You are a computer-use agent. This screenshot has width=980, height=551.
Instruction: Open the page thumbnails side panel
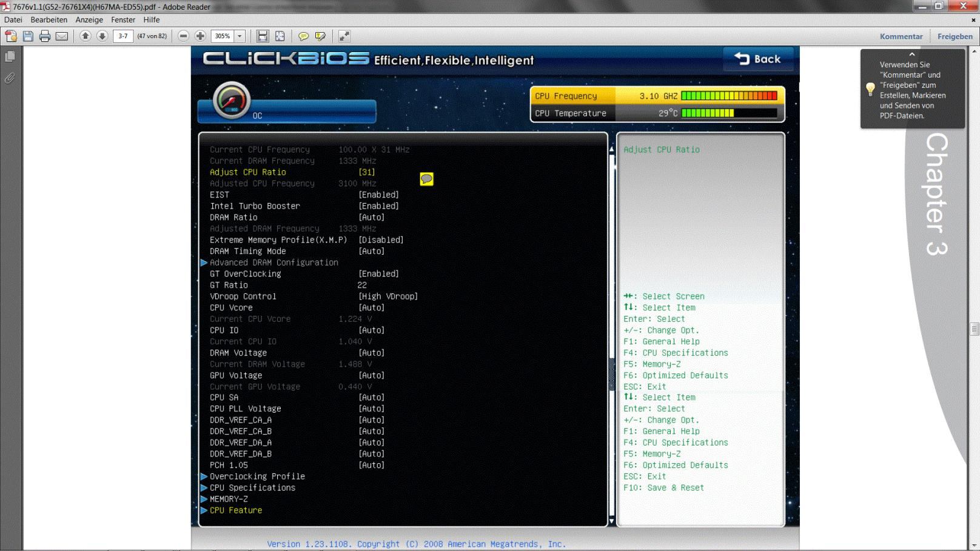[x=10, y=56]
